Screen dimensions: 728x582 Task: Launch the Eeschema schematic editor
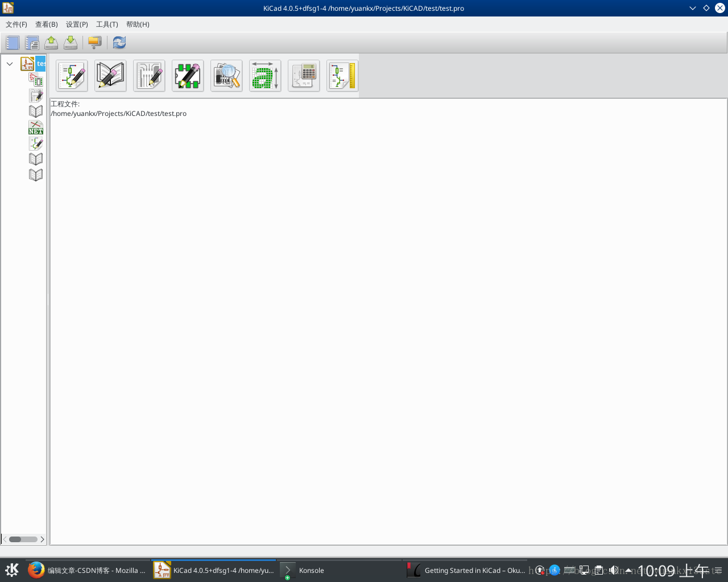tap(72, 76)
